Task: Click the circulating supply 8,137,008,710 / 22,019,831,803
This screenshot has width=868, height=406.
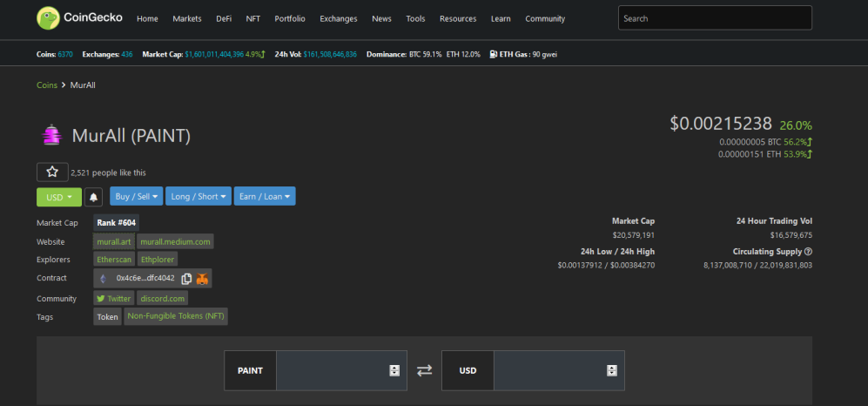Action: [x=757, y=266]
